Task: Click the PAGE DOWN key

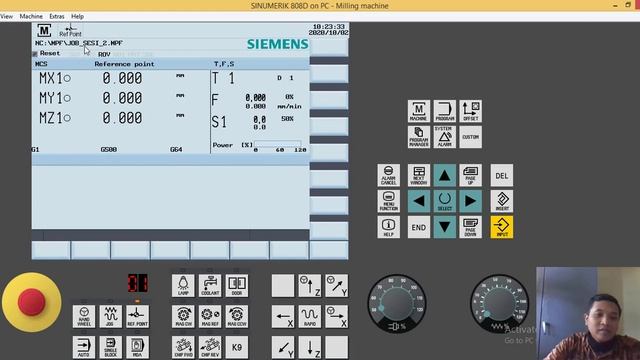Action: 471,227
